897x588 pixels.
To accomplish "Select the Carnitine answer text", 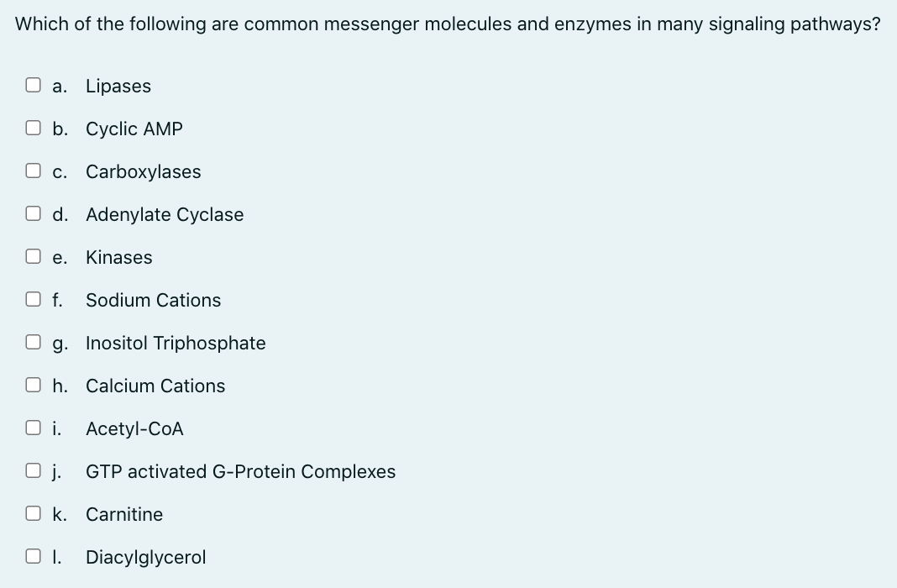I will click(x=123, y=514).
